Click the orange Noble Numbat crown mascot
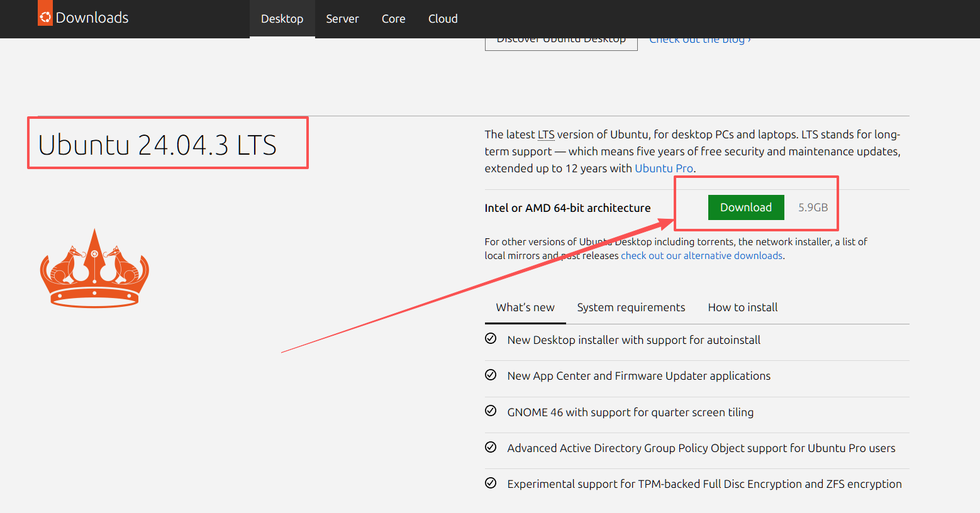 pos(94,269)
